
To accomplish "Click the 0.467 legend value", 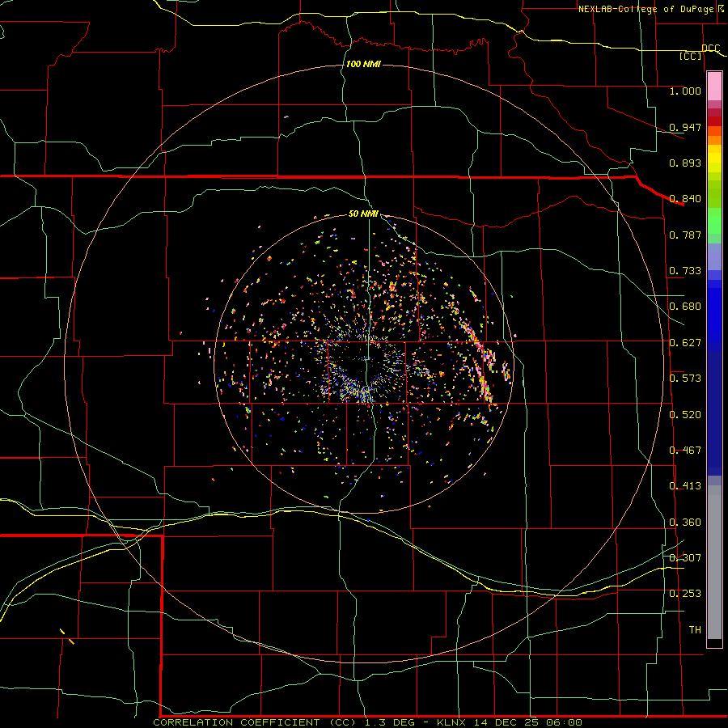I will click(685, 451).
